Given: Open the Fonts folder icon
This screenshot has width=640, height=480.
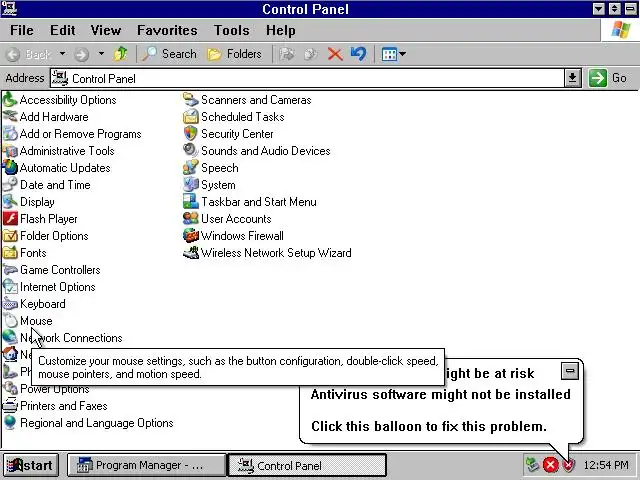Looking at the screenshot, I should [x=10, y=253].
